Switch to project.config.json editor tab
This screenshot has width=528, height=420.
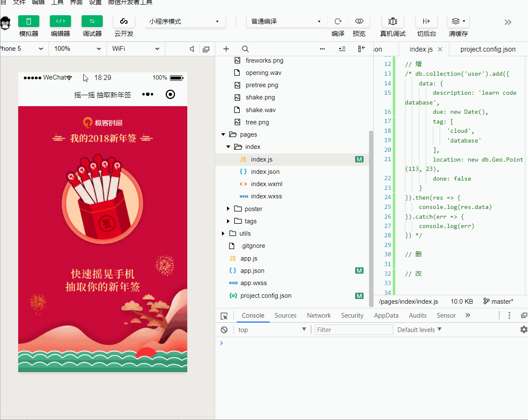pyautogui.click(x=488, y=49)
